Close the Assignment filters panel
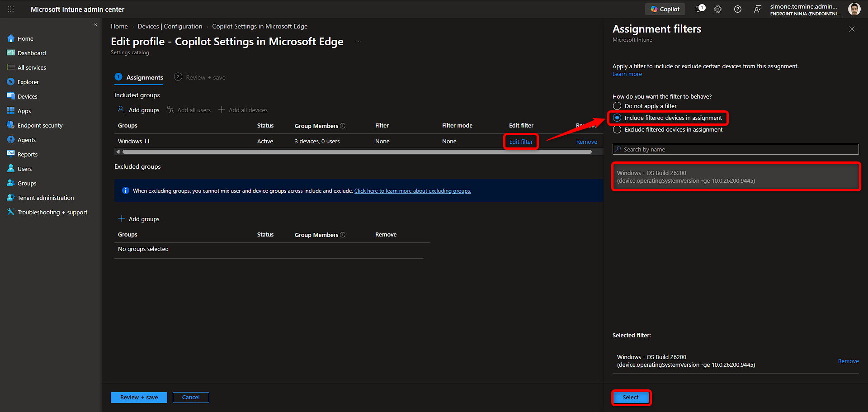The image size is (868, 412). click(x=852, y=29)
